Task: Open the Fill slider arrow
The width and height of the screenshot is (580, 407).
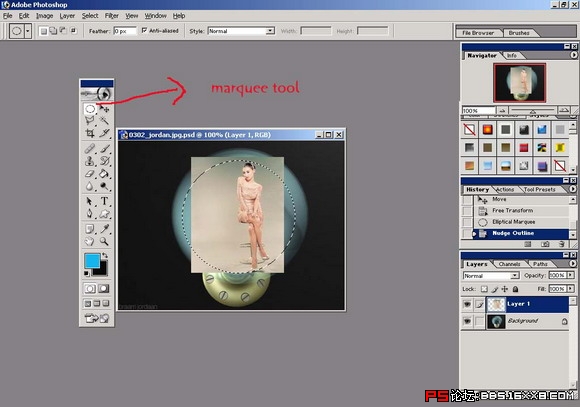Action: pyautogui.click(x=571, y=289)
